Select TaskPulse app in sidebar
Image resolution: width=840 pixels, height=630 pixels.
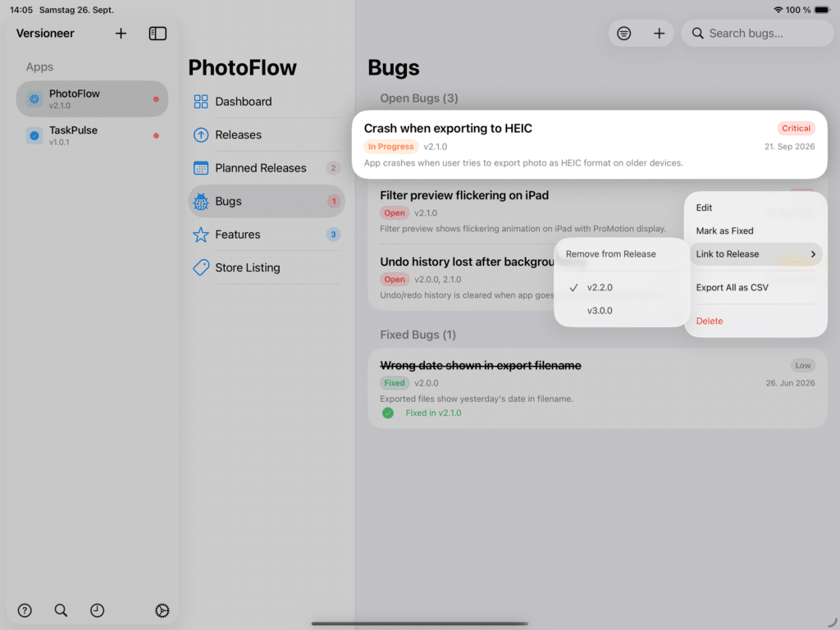coord(92,135)
